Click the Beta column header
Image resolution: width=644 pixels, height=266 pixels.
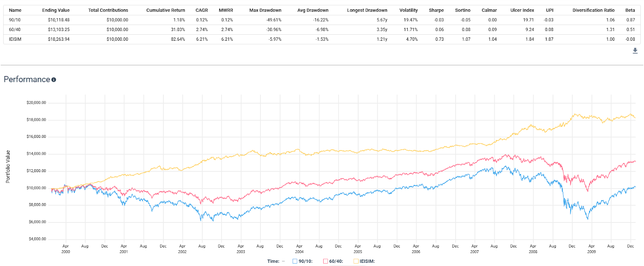coord(630,10)
